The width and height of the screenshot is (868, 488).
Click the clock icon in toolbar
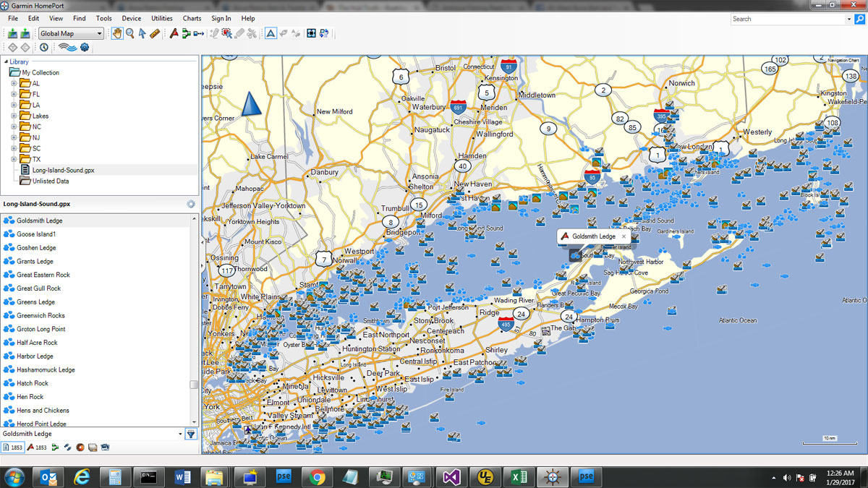(x=44, y=48)
